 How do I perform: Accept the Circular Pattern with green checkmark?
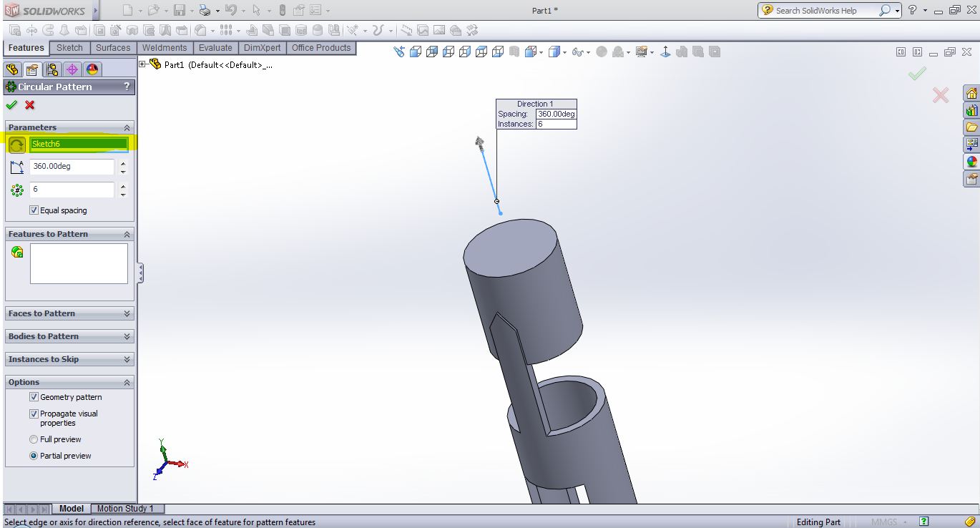click(x=11, y=105)
